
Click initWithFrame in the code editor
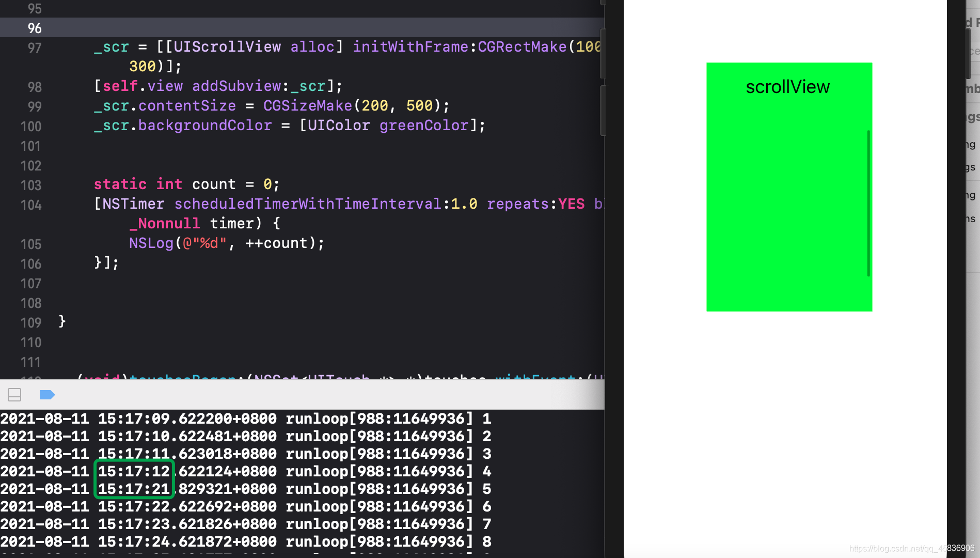pos(410,47)
